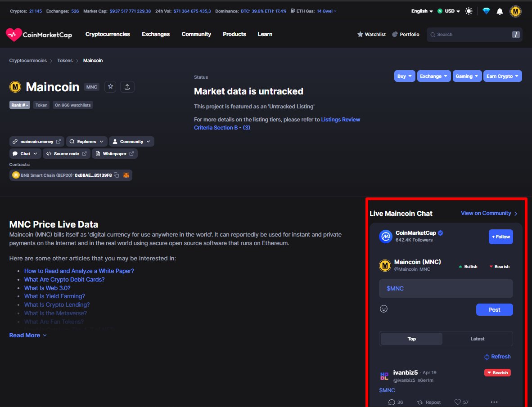The image size is (532, 407).
Task: Select Bullish sentiment
Action: click(468, 267)
